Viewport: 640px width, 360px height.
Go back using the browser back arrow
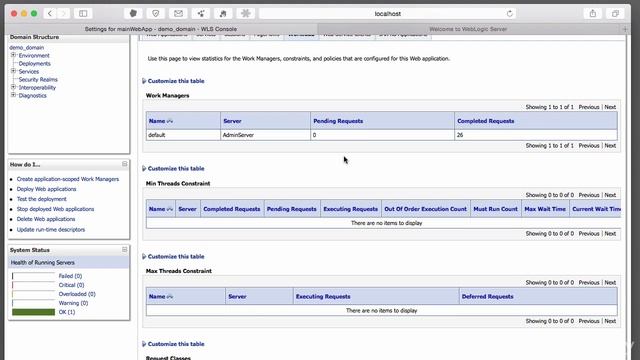tap(50, 13)
